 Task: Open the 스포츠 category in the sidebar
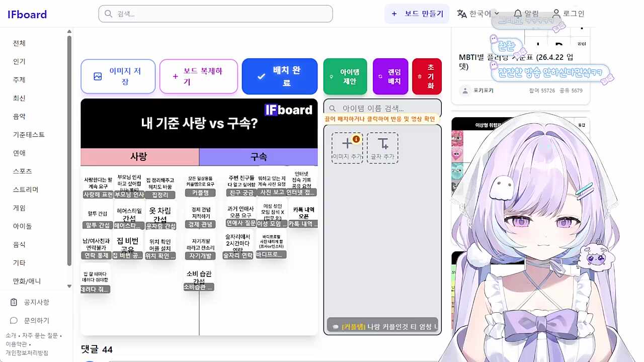click(22, 171)
